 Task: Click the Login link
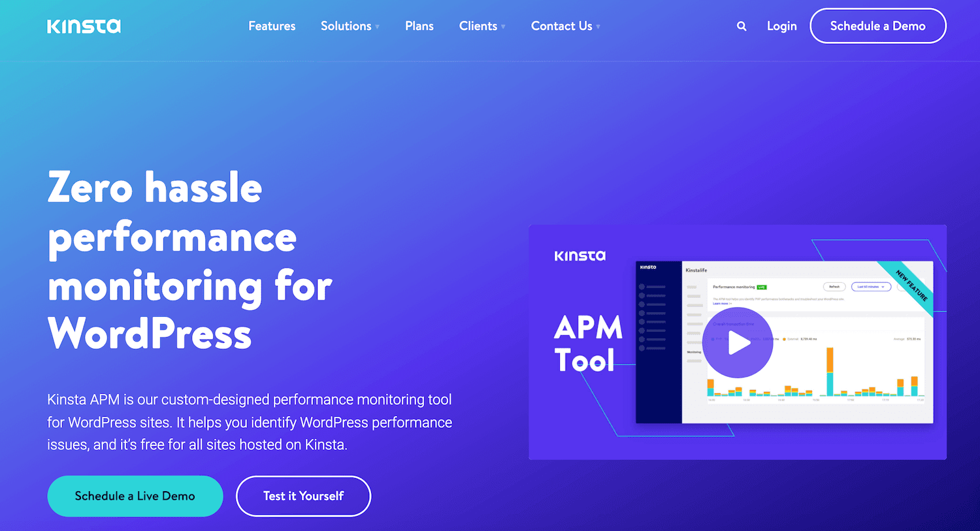(x=782, y=26)
